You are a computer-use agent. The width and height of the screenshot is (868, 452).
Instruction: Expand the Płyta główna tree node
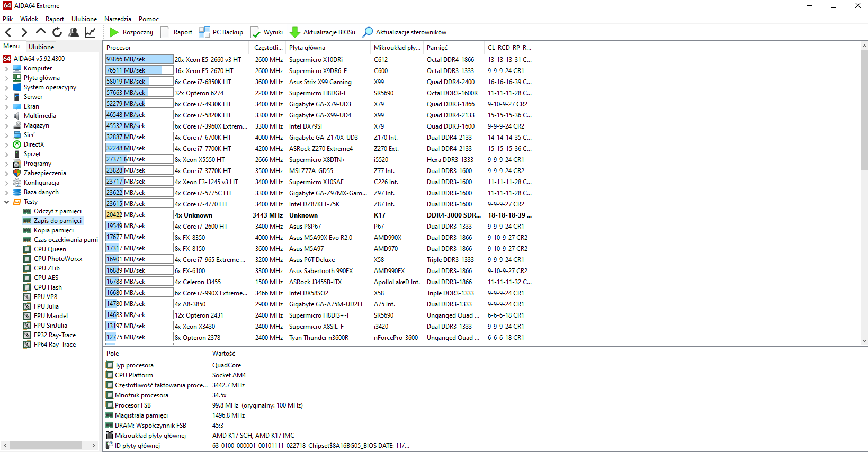tap(6, 78)
